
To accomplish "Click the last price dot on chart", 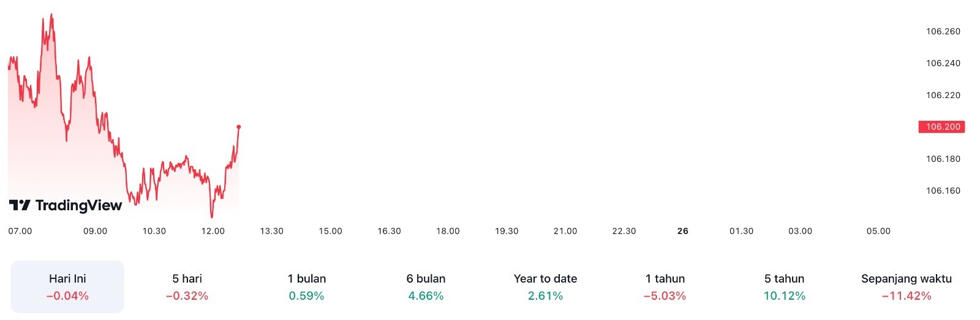I will [x=239, y=127].
